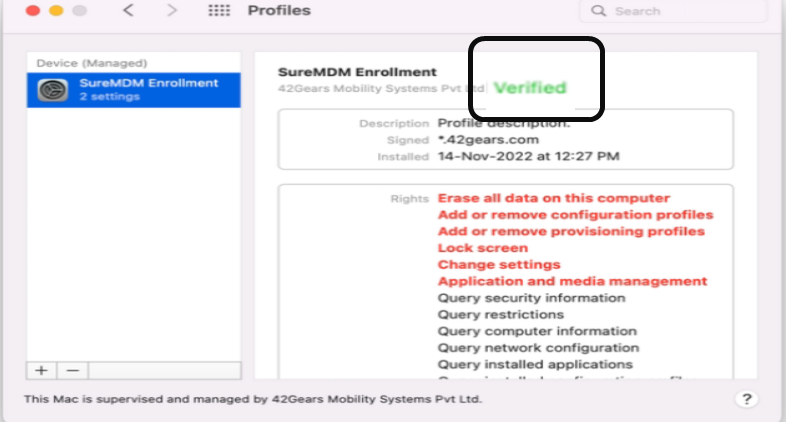This screenshot has width=786, height=422.
Task: Select SureMDM Enrollment profile in sidebar
Action: click(x=133, y=90)
